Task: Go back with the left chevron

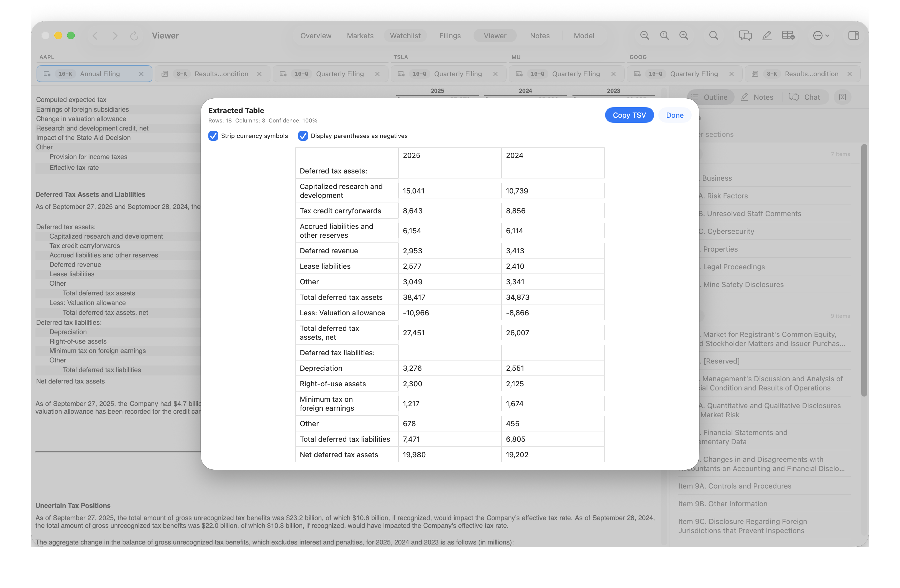Action: (95, 35)
